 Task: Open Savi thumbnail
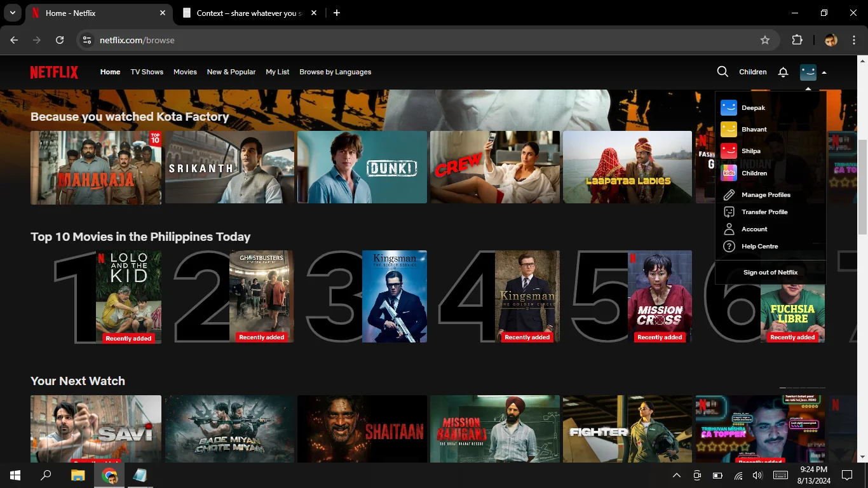coord(96,429)
